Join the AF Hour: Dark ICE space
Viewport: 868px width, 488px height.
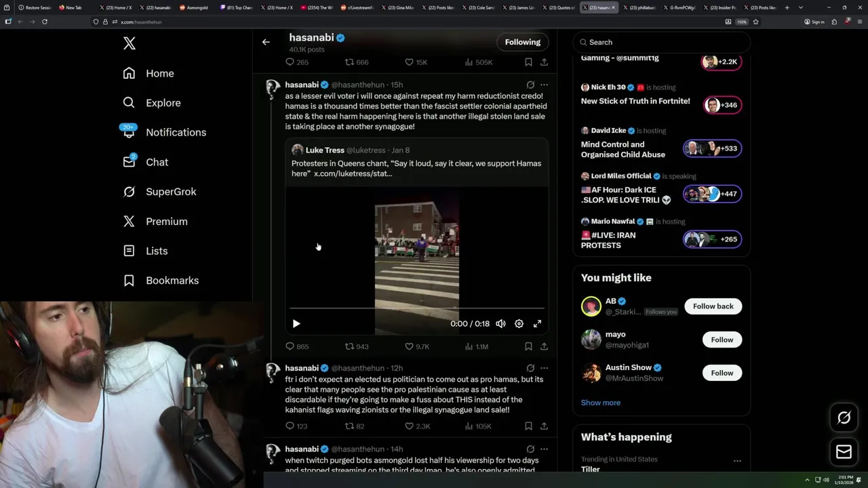pyautogui.click(x=712, y=194)
